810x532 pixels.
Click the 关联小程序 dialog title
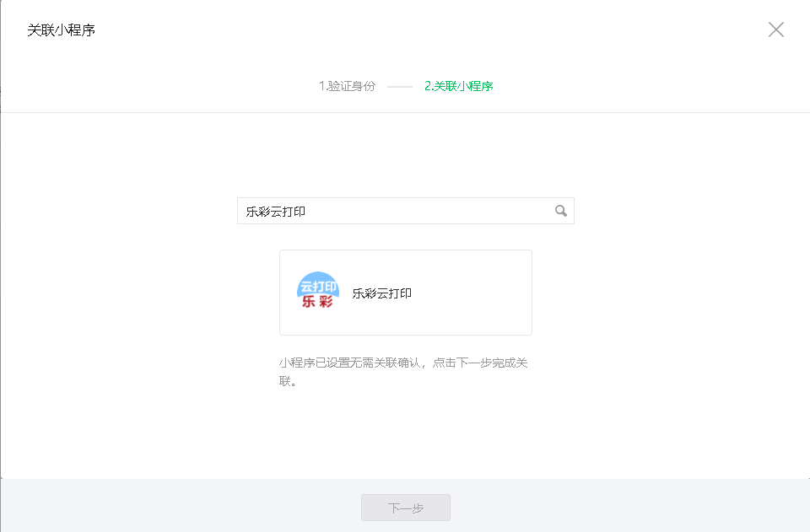(x=61, y=30)
